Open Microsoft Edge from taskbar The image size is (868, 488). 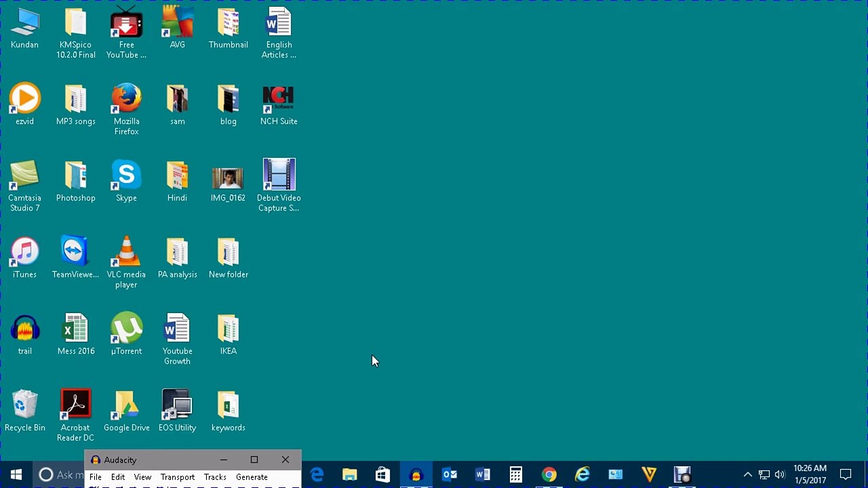pos(317,474)
